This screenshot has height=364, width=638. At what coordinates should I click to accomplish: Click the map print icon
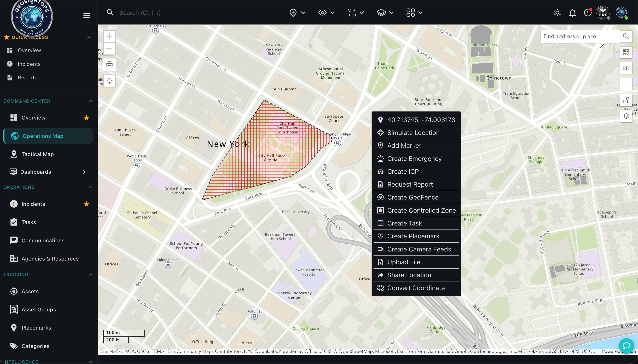[x=109, y=65]
